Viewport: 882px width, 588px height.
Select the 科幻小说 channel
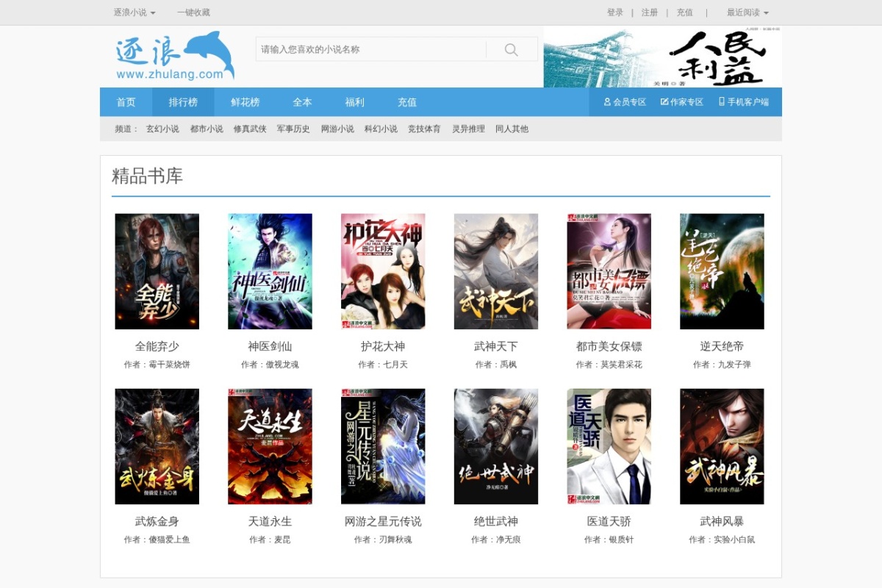point(381,129)
